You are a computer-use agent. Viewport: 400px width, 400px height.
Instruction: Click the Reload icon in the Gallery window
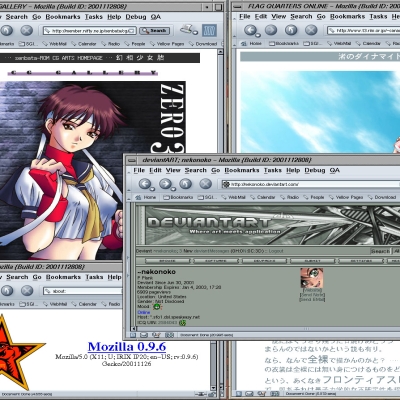(7, 30)
